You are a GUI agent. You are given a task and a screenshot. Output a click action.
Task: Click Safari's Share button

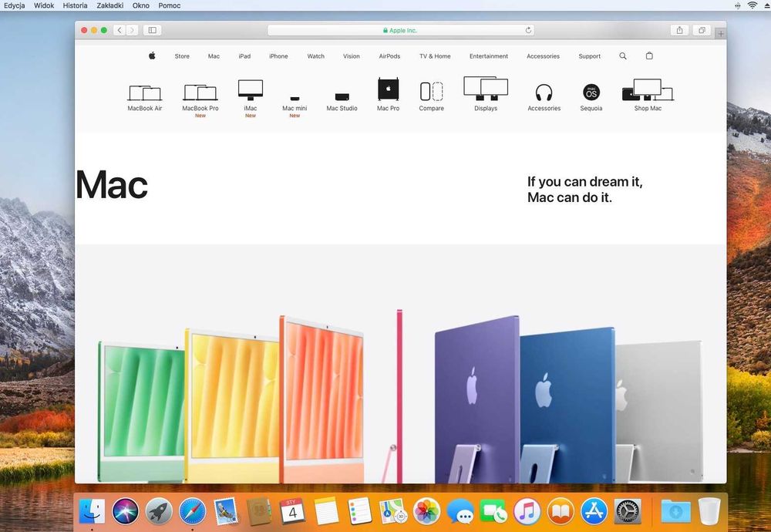coord(679,30)
